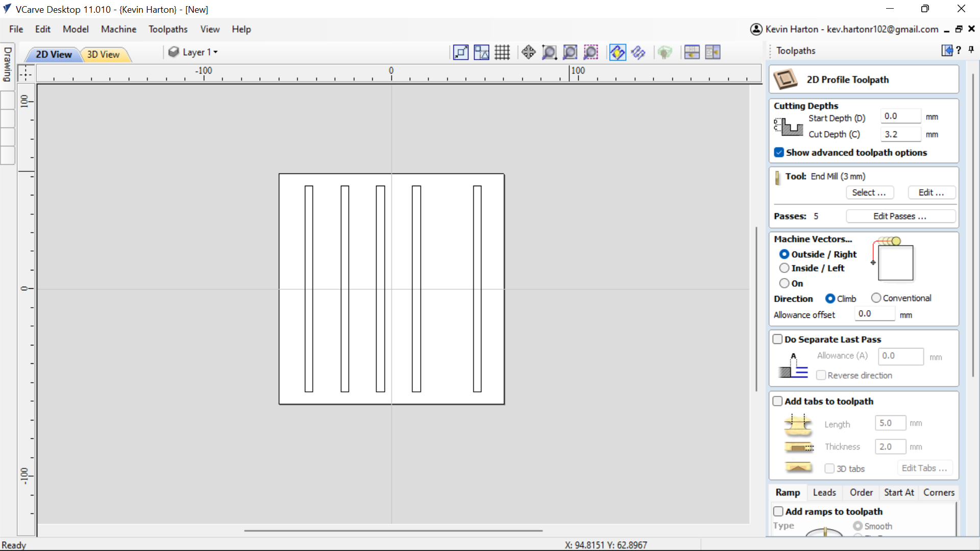Click the Toolpaths panel auto-hide icon
980x551 pixels.
947,50
